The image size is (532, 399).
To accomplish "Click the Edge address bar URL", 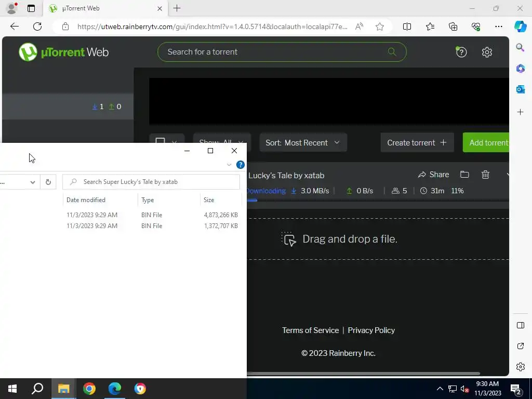I will point(212,26).
